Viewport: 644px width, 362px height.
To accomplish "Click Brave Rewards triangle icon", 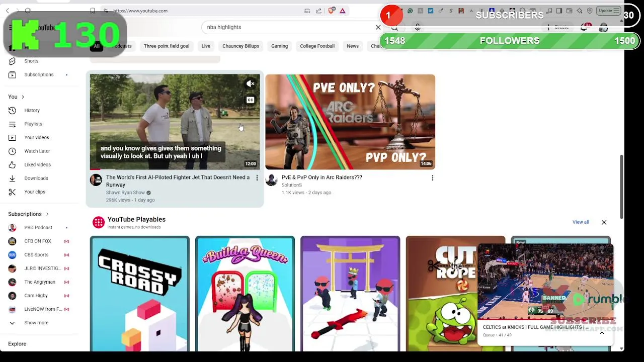I will [342, 11].
